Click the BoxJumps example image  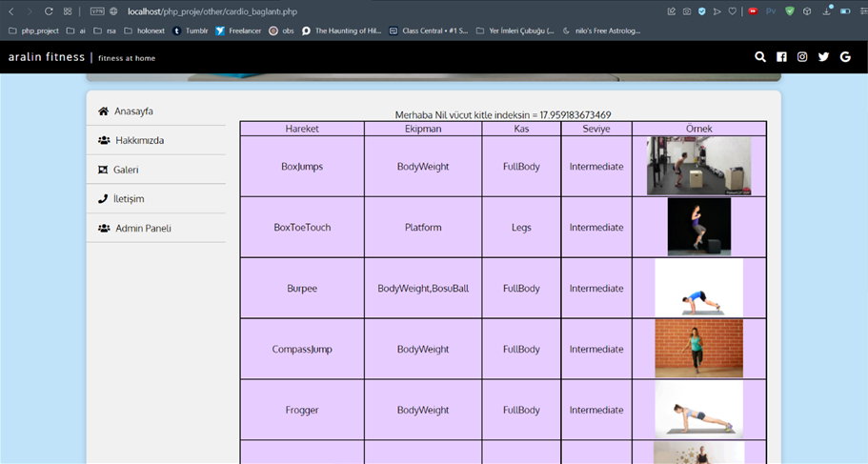pos(698,166)
